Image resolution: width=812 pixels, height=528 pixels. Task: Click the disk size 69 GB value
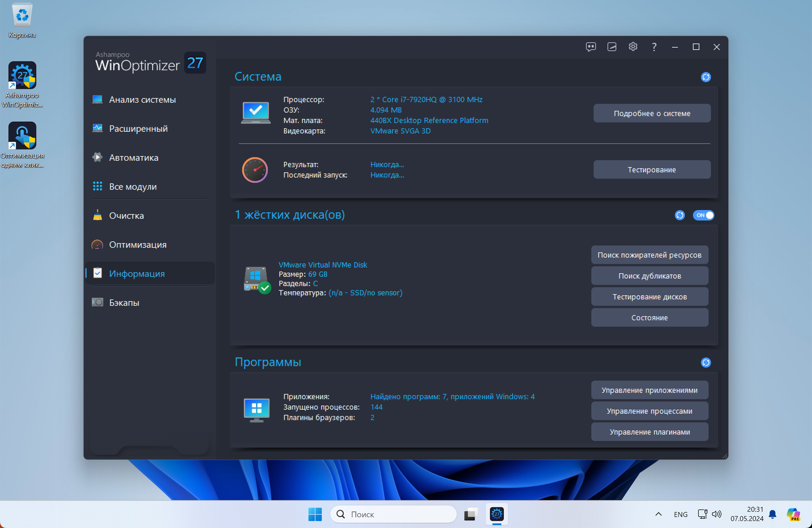(x=318, y=274)
